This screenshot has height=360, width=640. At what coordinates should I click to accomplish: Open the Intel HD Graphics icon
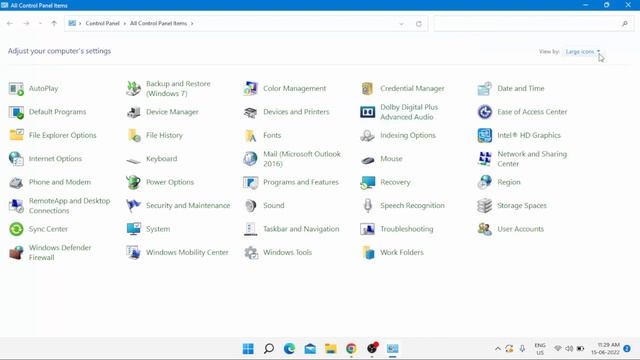pos(484,135)
